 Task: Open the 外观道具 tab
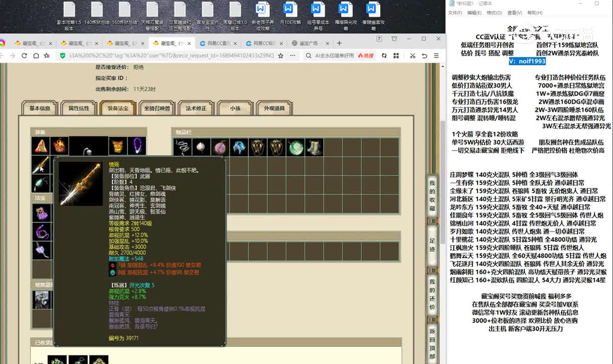[274, 108]
